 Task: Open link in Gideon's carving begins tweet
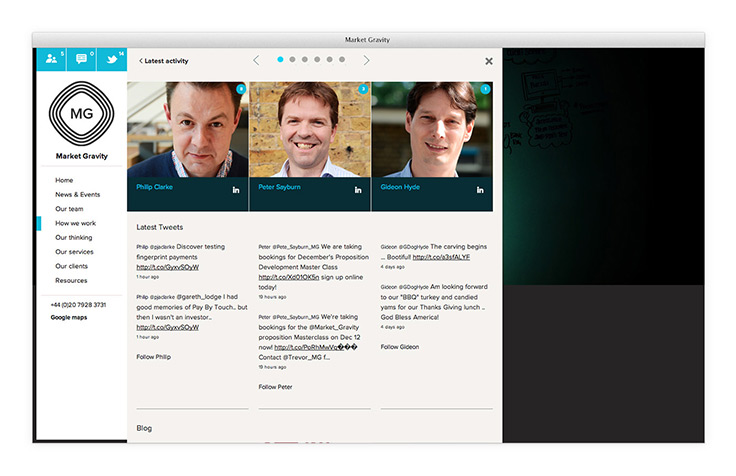(x=441, y=257)
